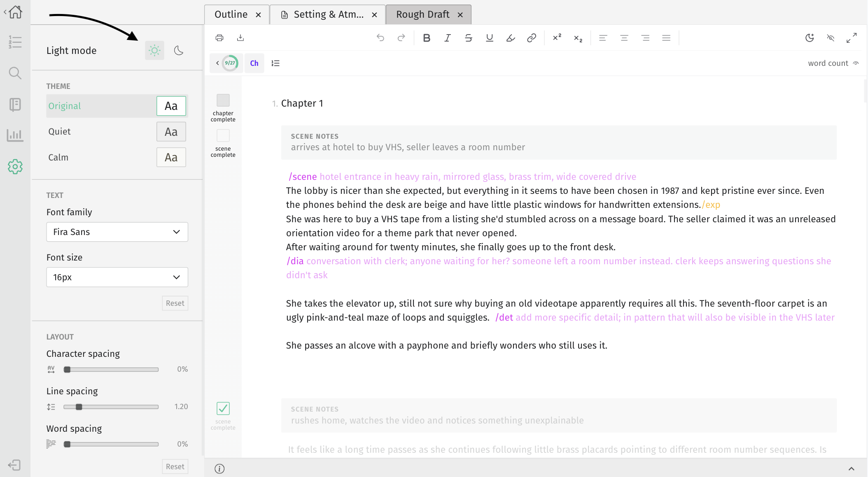Reset the layout settings
This screenshot has height=477, width=868.
click(175, 467)
